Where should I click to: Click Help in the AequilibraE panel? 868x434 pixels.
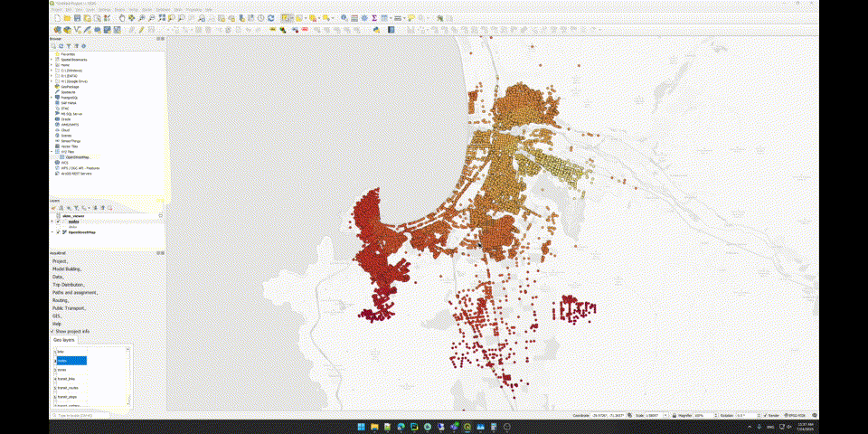(56, 324)
